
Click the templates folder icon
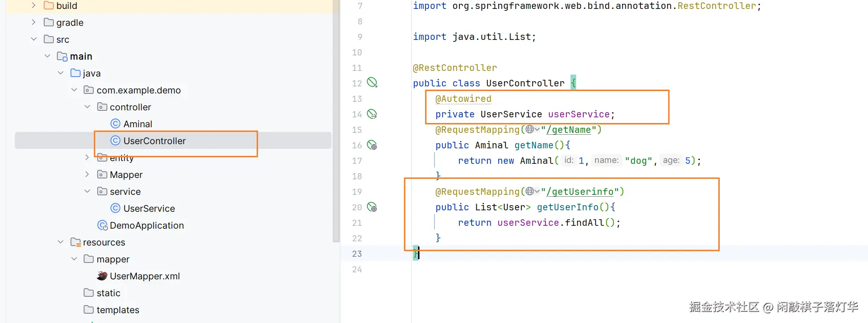tap(88, 309)
